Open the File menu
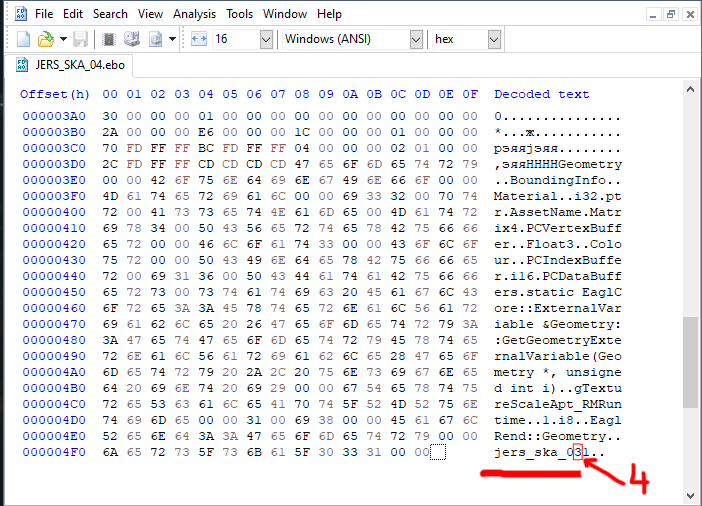Screen dimensions: 702x506 [44, 14]
